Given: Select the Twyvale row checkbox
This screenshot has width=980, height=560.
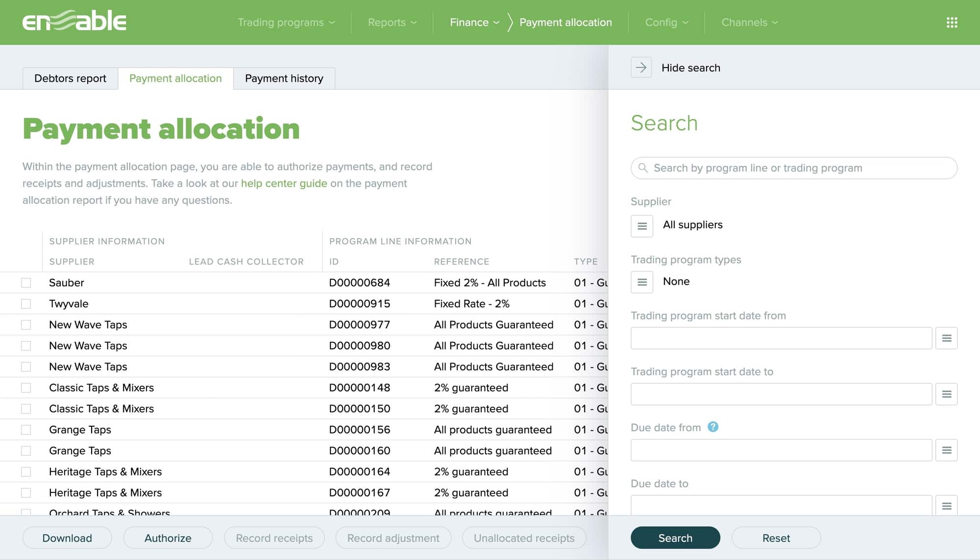Looking at the screenshot, I should tap(26, 303).
